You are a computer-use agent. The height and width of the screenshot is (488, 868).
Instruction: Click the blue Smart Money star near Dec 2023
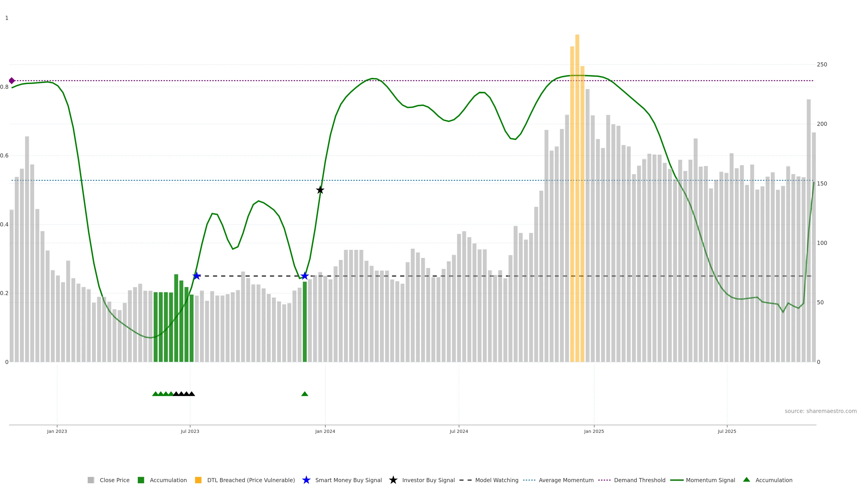[x=305, y=276]
